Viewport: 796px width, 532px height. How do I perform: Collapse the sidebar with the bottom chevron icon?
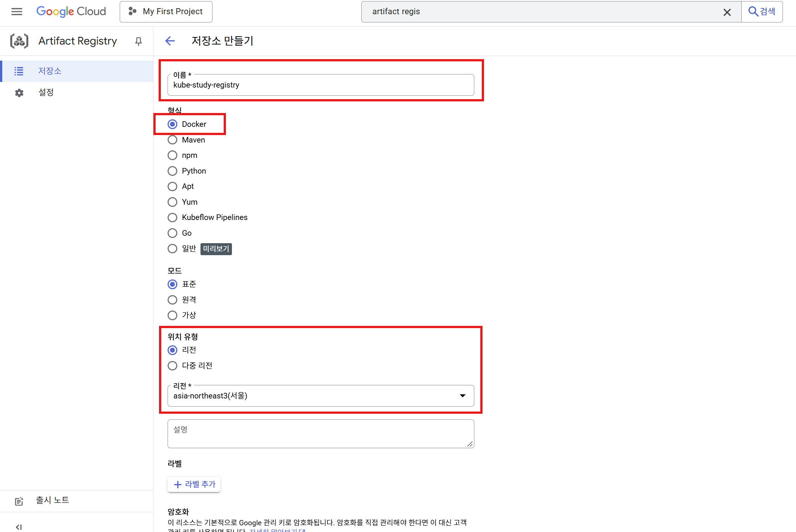point(19,527)
